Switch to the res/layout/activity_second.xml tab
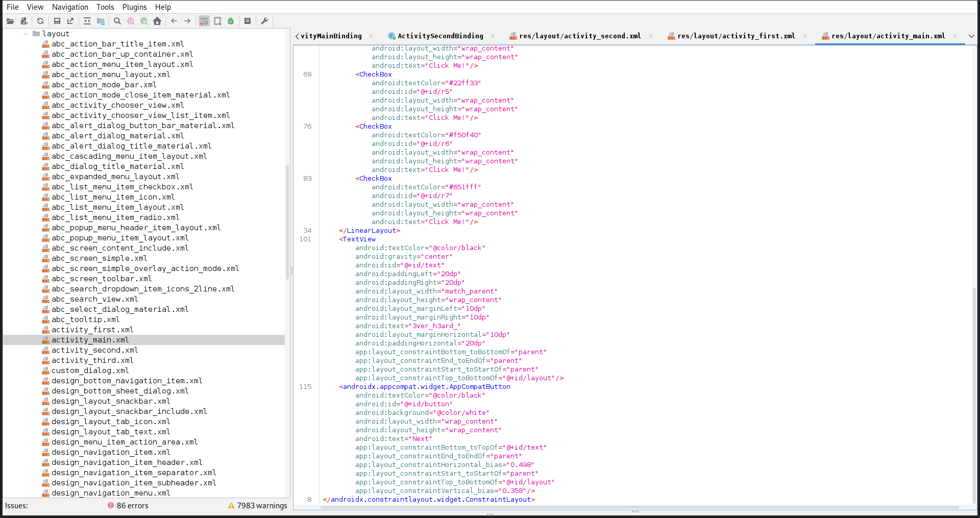Screen dimensions: 980x518 tap(579, 36)
